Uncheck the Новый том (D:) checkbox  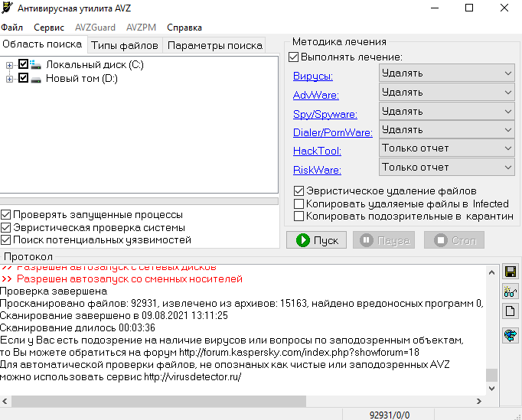tap(23, 78)
